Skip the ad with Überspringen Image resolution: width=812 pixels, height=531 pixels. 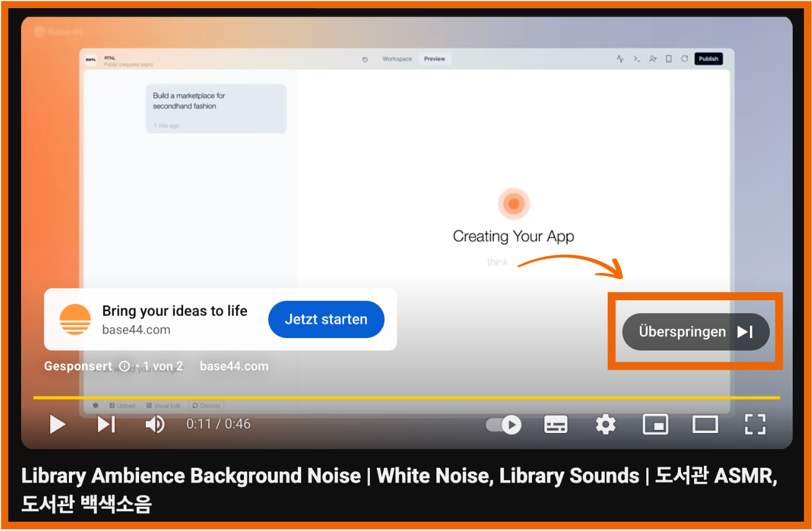pos(695,332)
